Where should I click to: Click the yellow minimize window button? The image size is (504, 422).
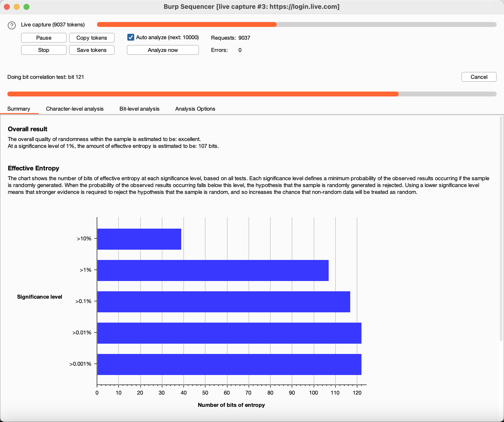(x=17, y=7)
